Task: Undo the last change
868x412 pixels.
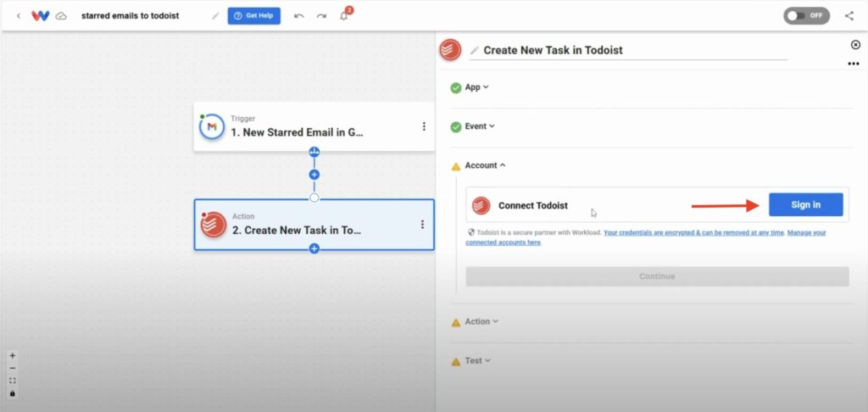Action: (x=299, y=15)
